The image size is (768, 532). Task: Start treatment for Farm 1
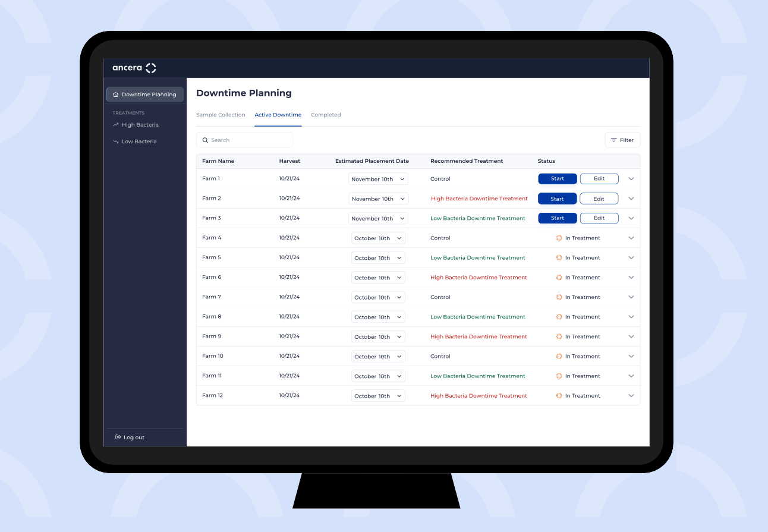click(x=558, y=178)
